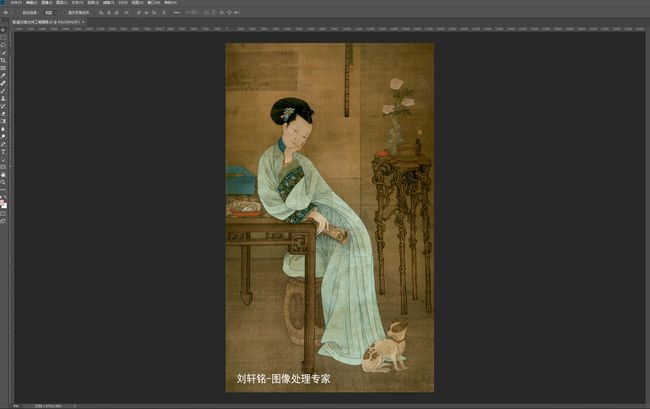Select the Gradient tool
Screen dimensions: 650x409
pyautogui.click(x=3, y=121)
